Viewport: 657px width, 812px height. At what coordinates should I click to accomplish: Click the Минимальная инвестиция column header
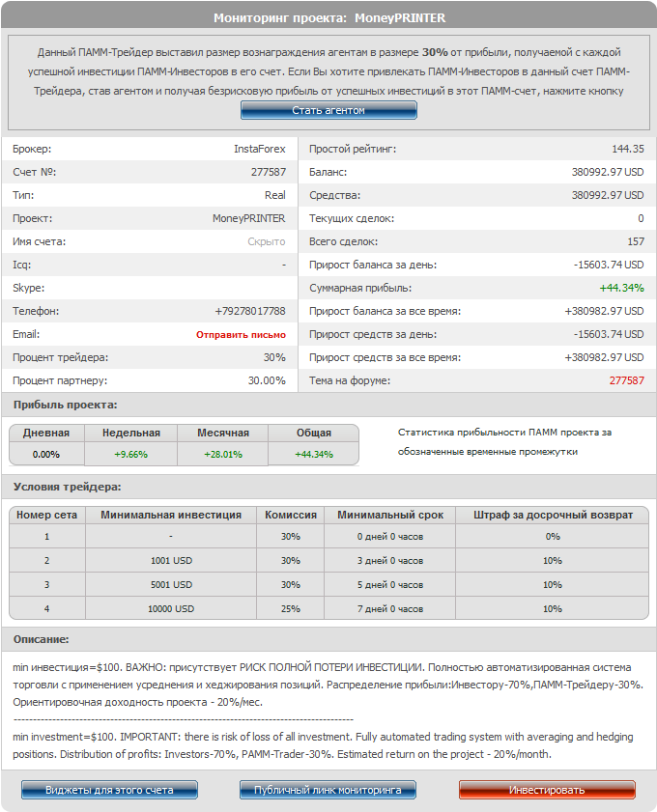pyautogui.click(x=171, y=515)
